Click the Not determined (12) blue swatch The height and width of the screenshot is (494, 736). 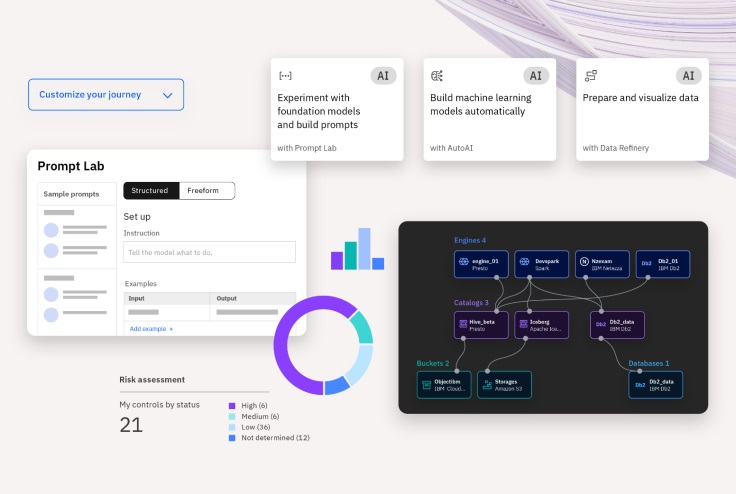tap(232, 438)
